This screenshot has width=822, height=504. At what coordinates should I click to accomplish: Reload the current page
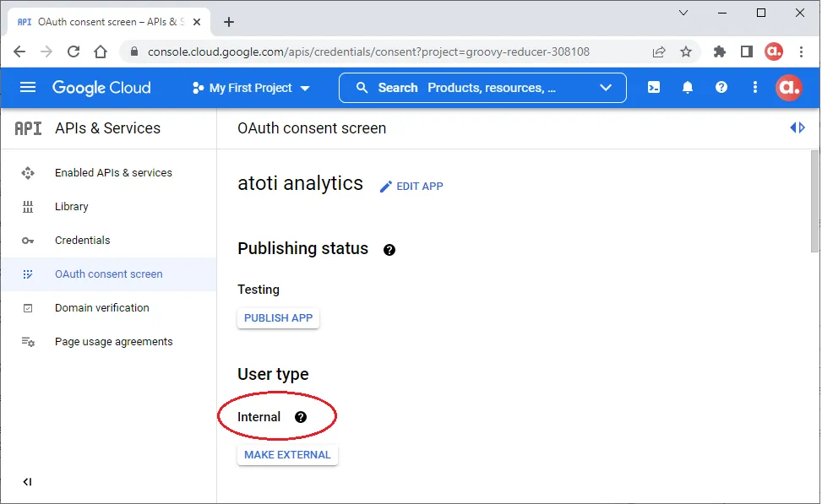pos(73,51)
